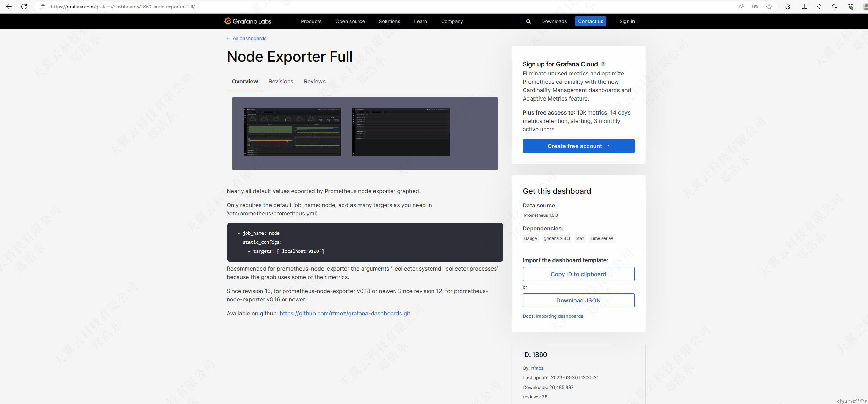Click the Prometheus 1.0.0 data source tag
Screen dimensions: 868x404
(541, 215)
